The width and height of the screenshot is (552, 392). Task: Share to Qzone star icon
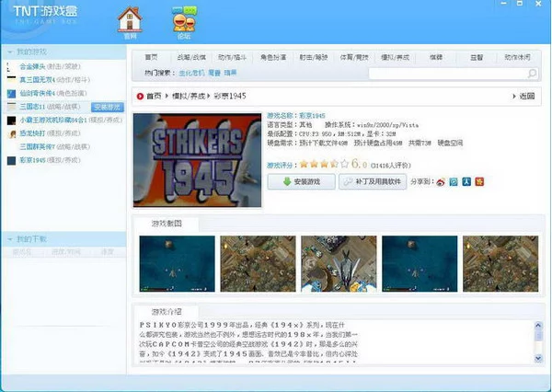coord(479,181)
